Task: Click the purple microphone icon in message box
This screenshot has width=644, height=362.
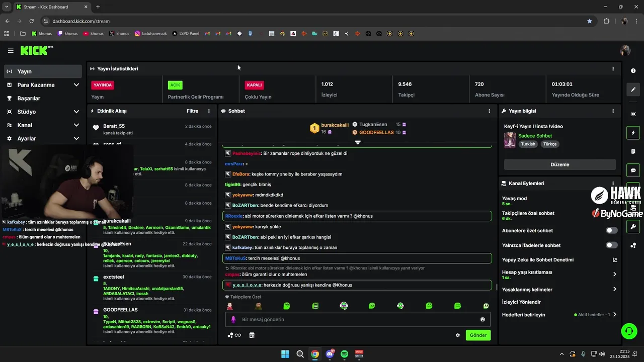Action: click(x=233, y=319)
